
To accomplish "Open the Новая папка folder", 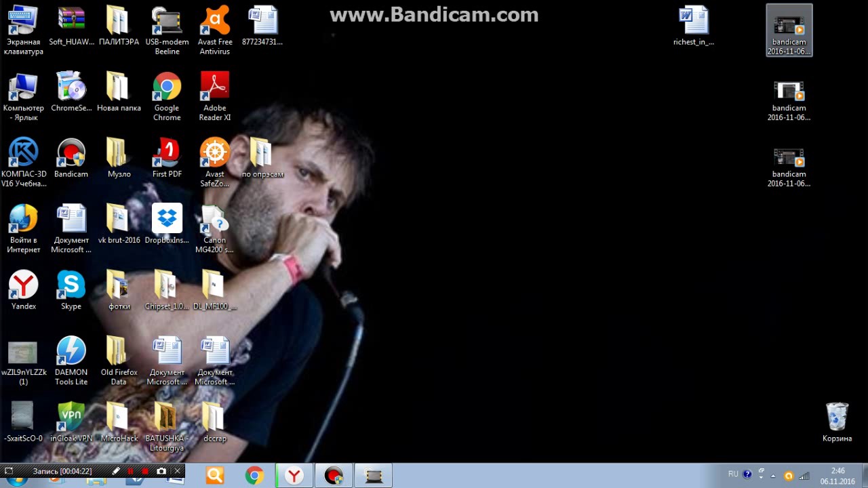I will [x=119, y=93].
